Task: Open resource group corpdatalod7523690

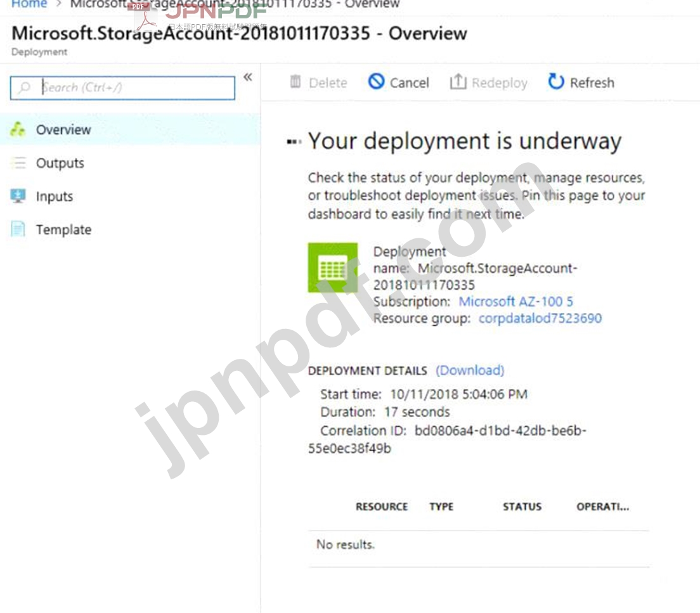Action: [x=540, y=318]
